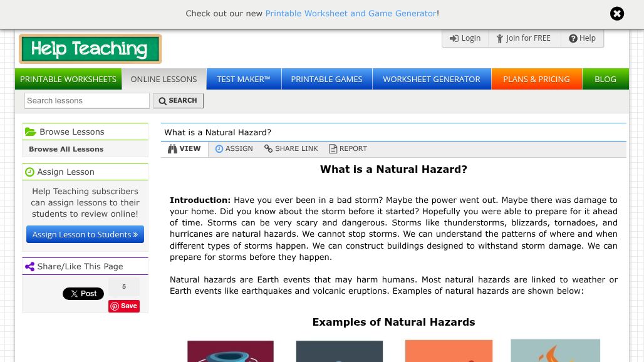
Task: Dismiss the announcement banner with the X
Action: [617, 13]
